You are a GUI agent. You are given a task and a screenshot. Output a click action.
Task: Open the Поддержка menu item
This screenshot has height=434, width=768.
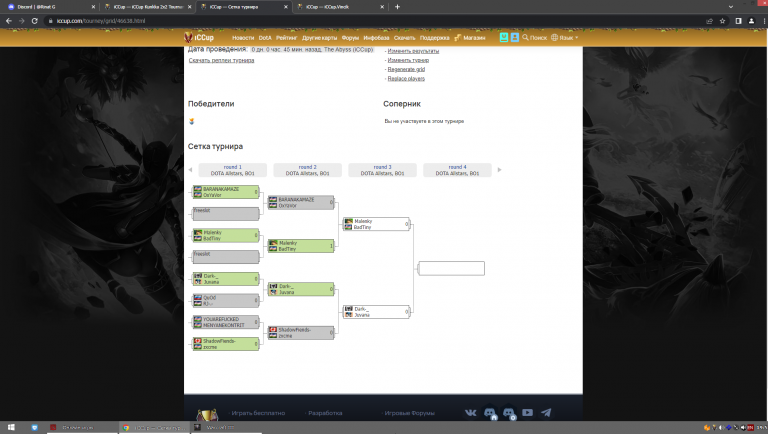click(434, 38)
